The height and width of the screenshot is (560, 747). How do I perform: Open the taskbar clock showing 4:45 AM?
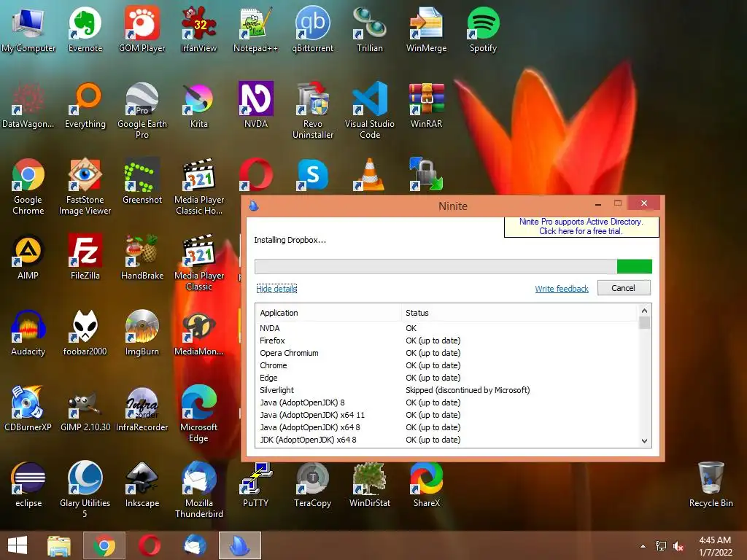point(715,546)
